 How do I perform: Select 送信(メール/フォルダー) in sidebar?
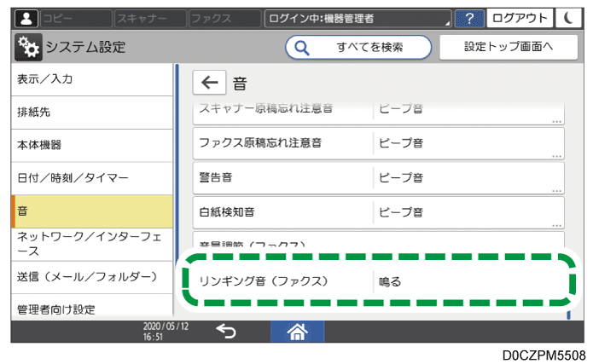[x=92, y=277]
